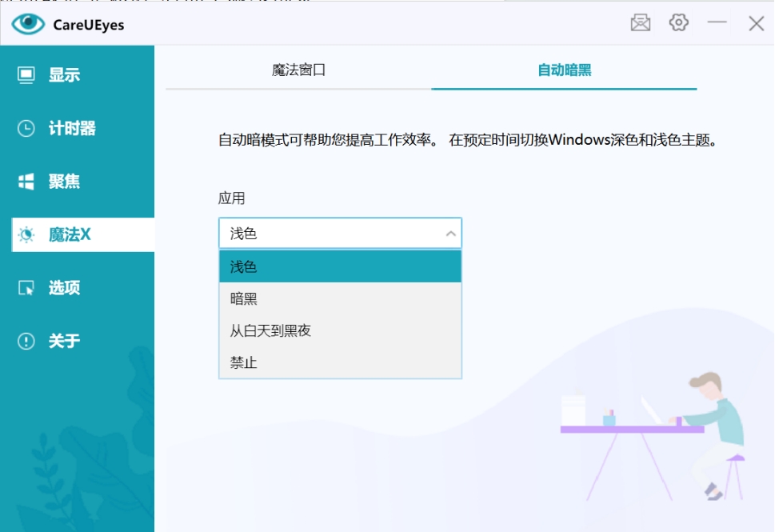This screenshot has width=775, height=532.
Task: Minimize the CareUEyes window
Action: (x=717, y=23)
